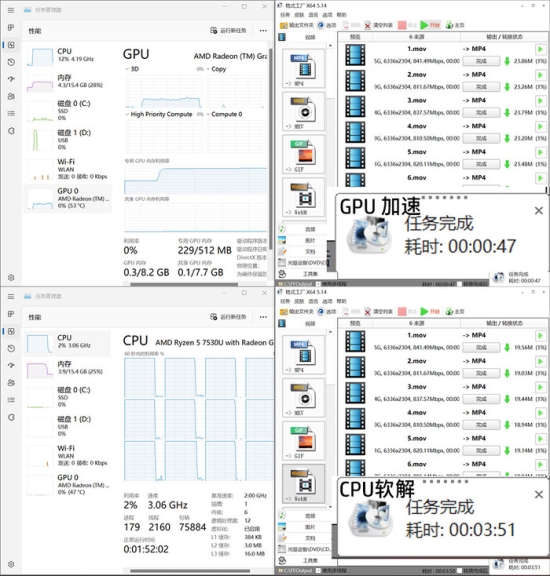Open App history in GPU Task Manager sidebar

point(11,62)
